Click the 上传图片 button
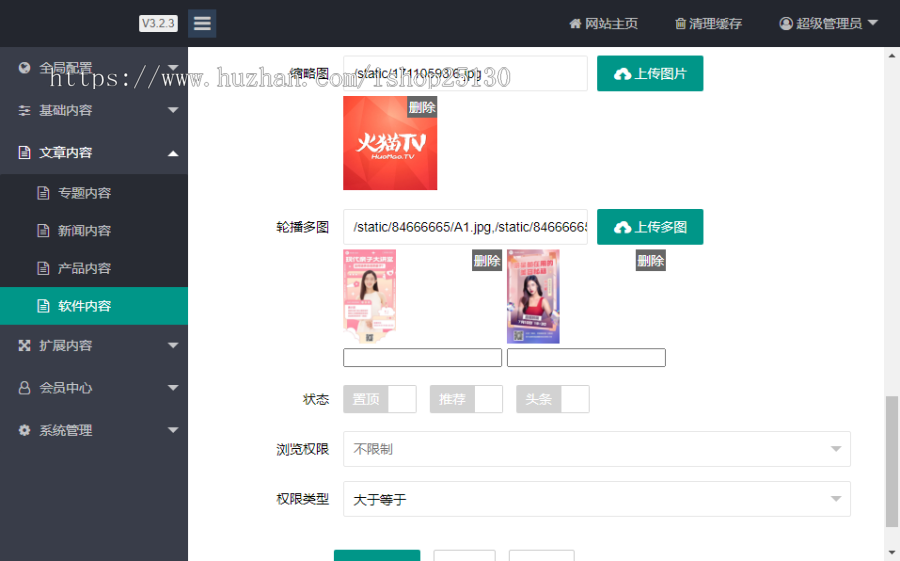Viewport: 900px width, 561px height. point(650,73)
